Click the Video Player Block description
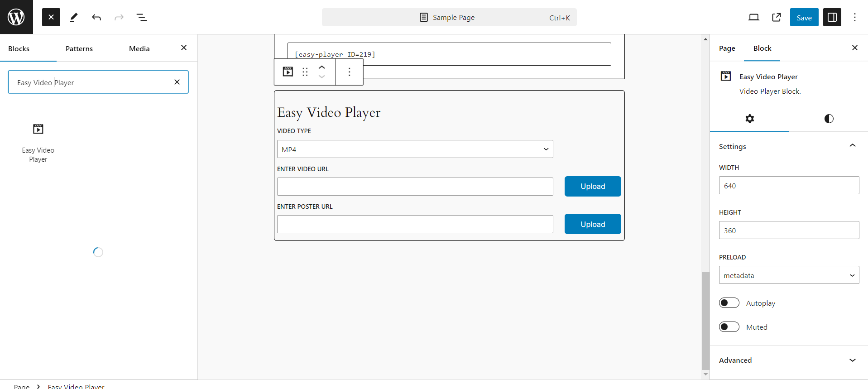Image resolution: width=868 pixels, height=389 pixels. (770, 91)
